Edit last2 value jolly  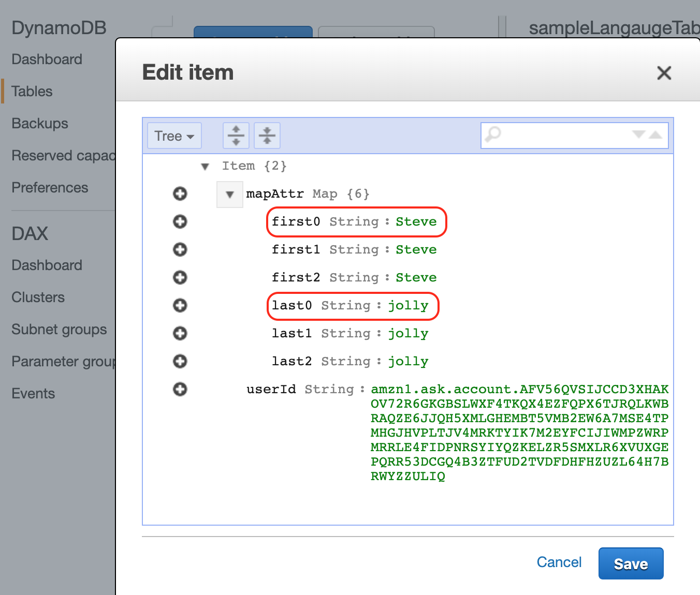[x=408, y=362]
